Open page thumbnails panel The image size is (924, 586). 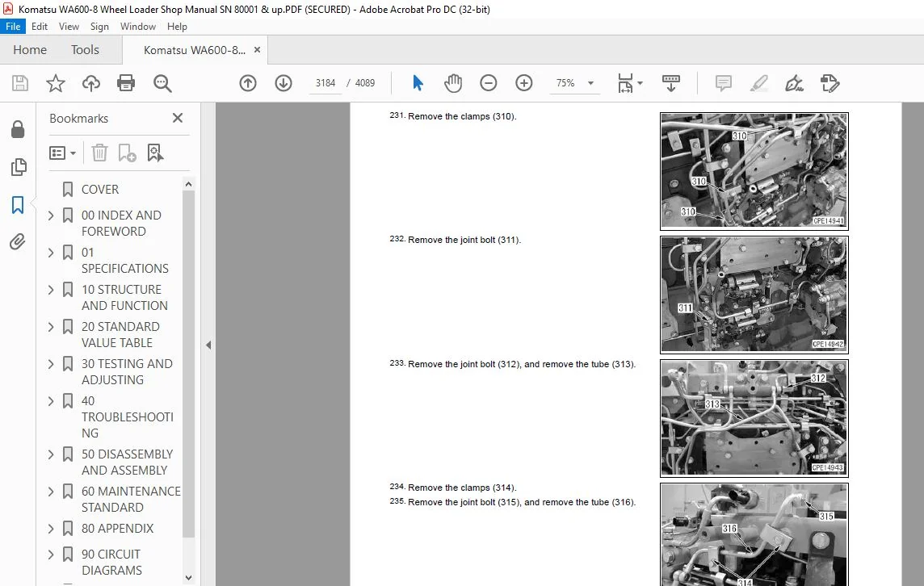point(19,167)
